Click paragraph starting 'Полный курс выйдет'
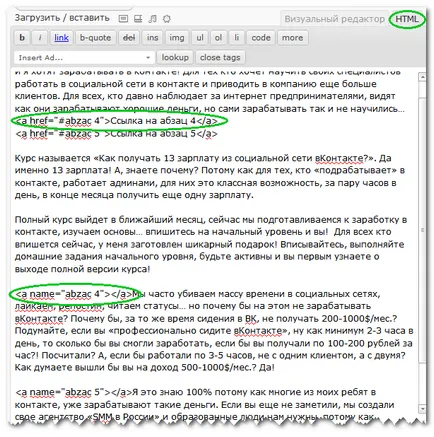Screen dimensions: 434x437 211,244
